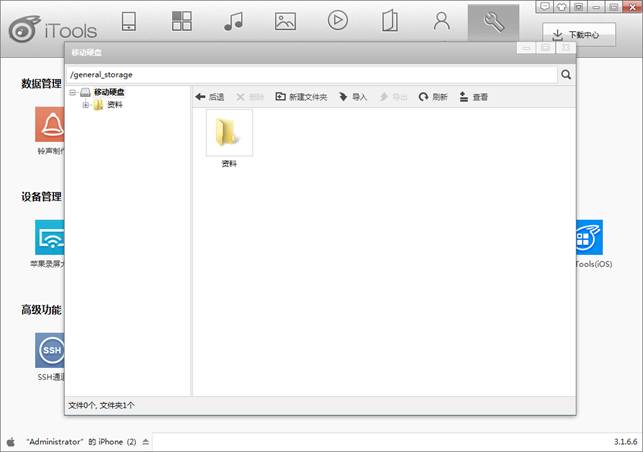Click the search magnifier in path bar
The height and width of the screenshot is (452, 643).
coord(566,75)
